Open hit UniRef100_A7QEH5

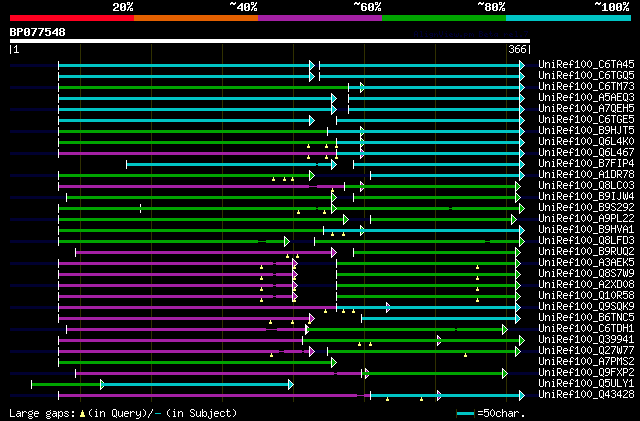pos(586,109)
